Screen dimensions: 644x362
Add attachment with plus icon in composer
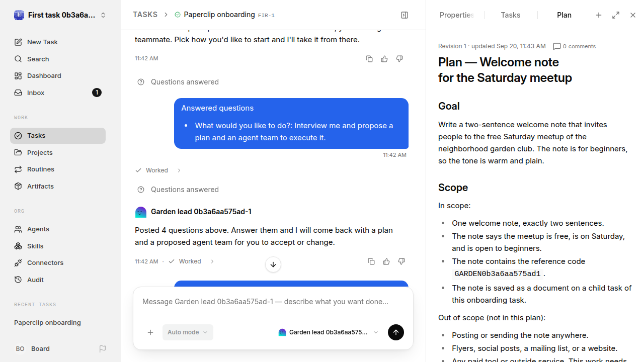tap(150, 332)
